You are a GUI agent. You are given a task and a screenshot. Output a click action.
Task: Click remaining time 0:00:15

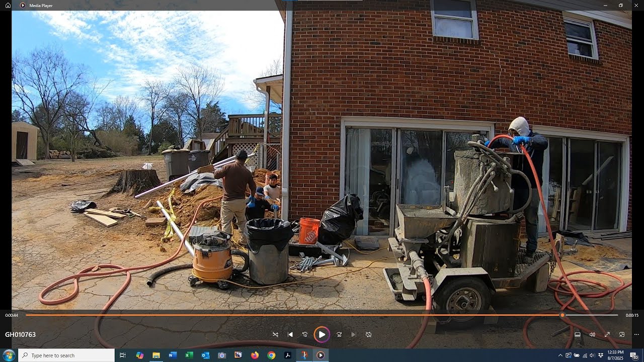[632, 315]
